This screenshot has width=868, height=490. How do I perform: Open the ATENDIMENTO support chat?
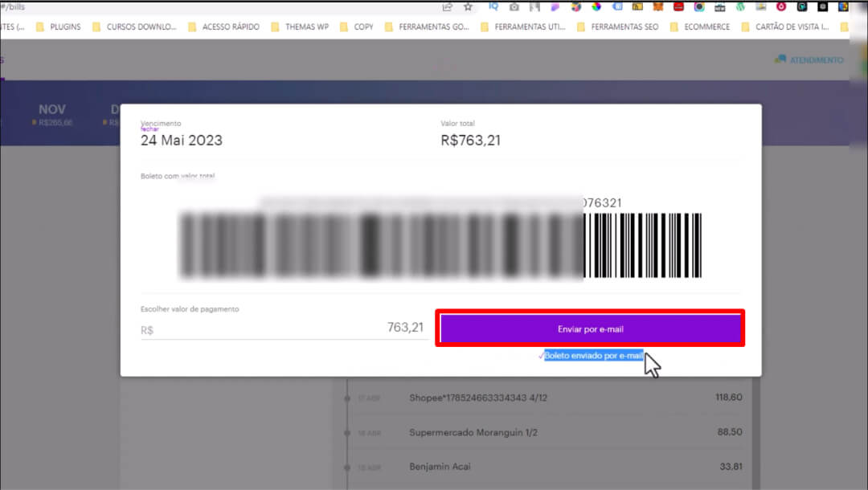[808, 59]
